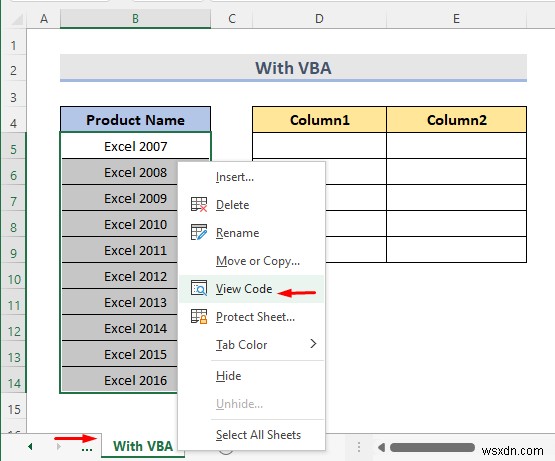The width and height of the screenshot is (555, 461).
Task: Select column A header
Action: (x=44, y=19)
